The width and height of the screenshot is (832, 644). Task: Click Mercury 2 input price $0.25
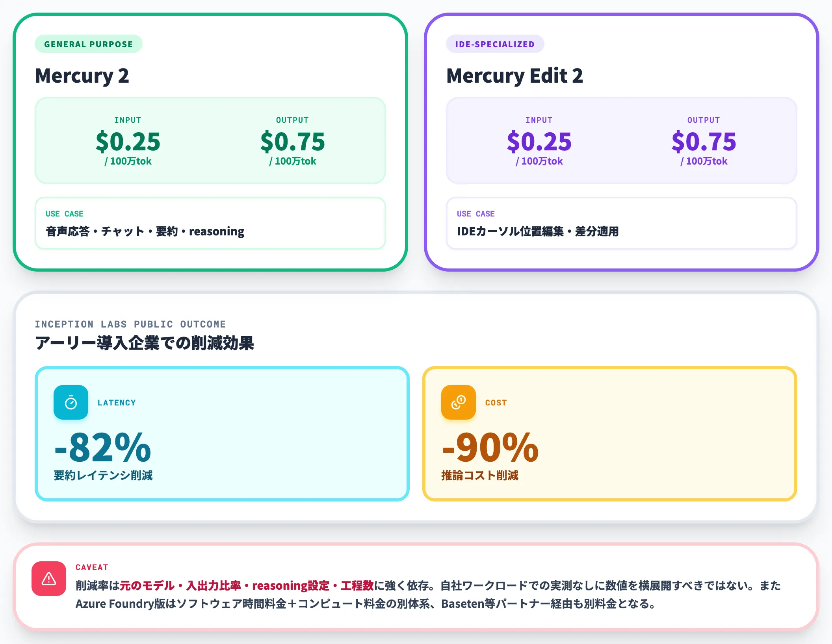[128, 142]
